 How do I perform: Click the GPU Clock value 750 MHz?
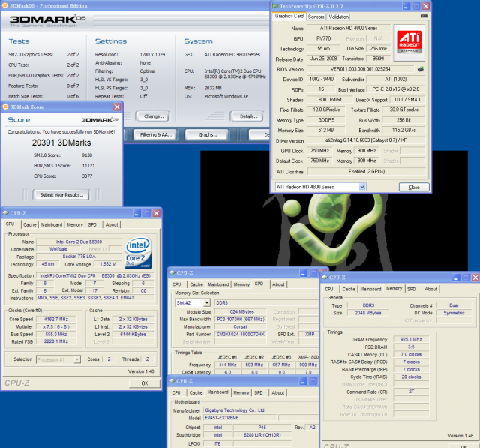tap(319, 151)
